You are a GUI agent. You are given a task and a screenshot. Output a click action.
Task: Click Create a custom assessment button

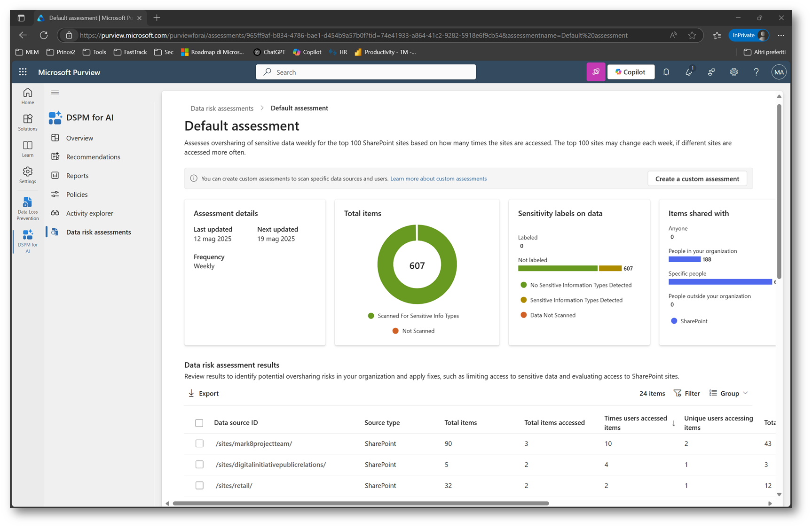point(697,179)
